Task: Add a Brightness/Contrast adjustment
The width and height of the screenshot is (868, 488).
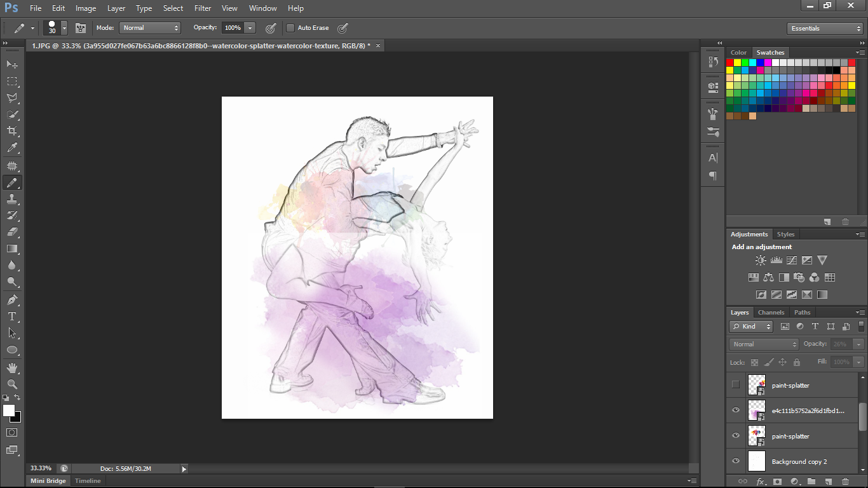Action: point(761,260)
